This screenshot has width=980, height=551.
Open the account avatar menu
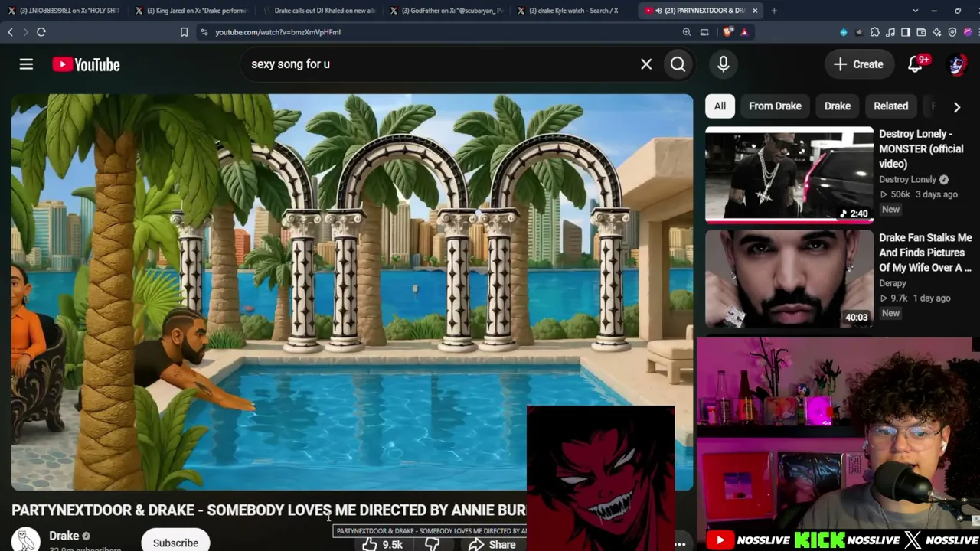click(957, 64)
